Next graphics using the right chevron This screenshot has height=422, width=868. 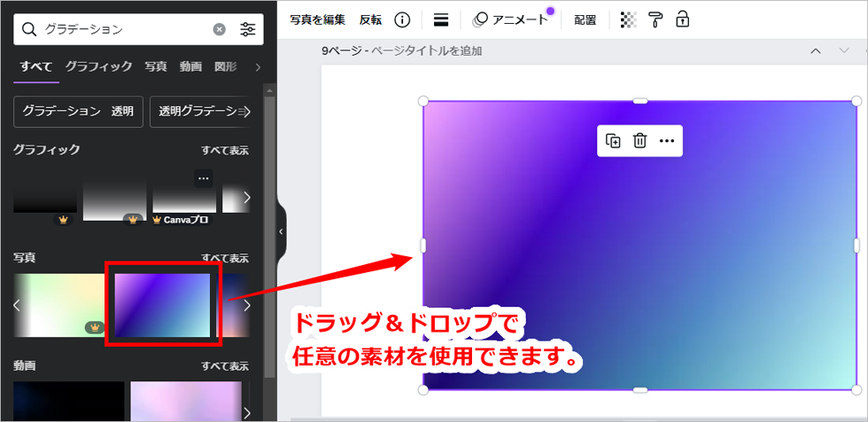247,197
